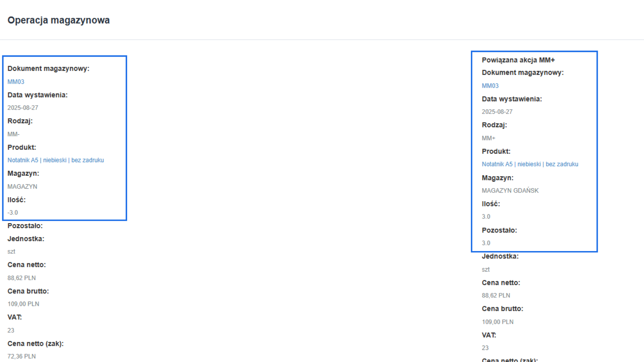Click the -3.0 quantity value

pyautogui.click(x=13, y=213)
